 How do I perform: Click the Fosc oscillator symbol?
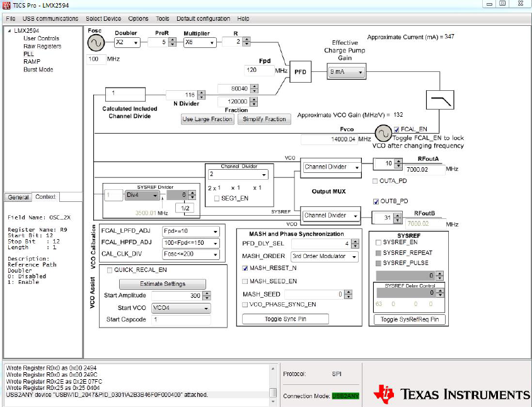pos(96,43)
